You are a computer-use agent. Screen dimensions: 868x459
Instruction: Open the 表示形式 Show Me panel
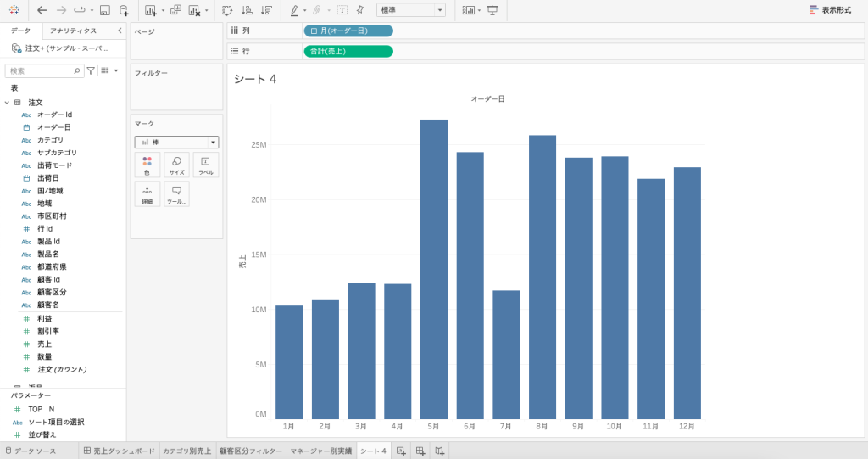(831, 10)
